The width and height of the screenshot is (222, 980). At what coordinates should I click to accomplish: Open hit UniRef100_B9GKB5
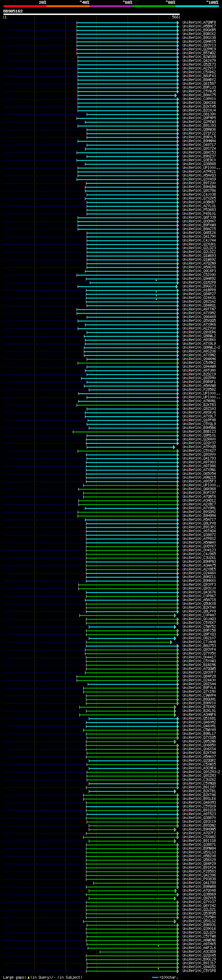[x=199, y=30]
